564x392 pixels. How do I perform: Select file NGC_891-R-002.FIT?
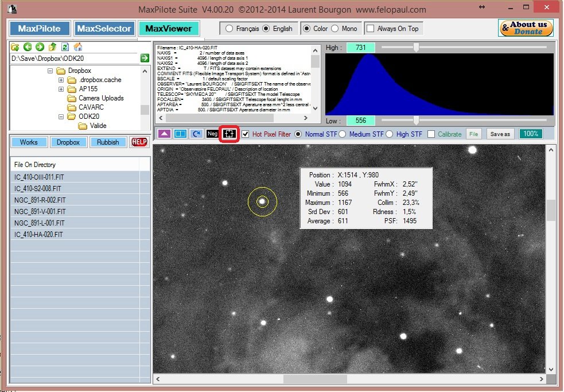click(x=80, y=200)
